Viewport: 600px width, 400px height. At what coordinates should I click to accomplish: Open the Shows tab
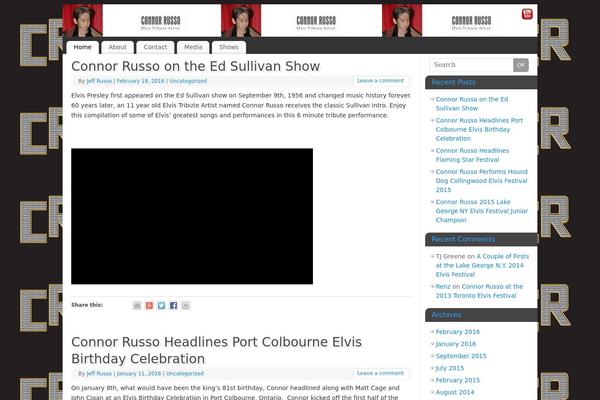(229, 47)
